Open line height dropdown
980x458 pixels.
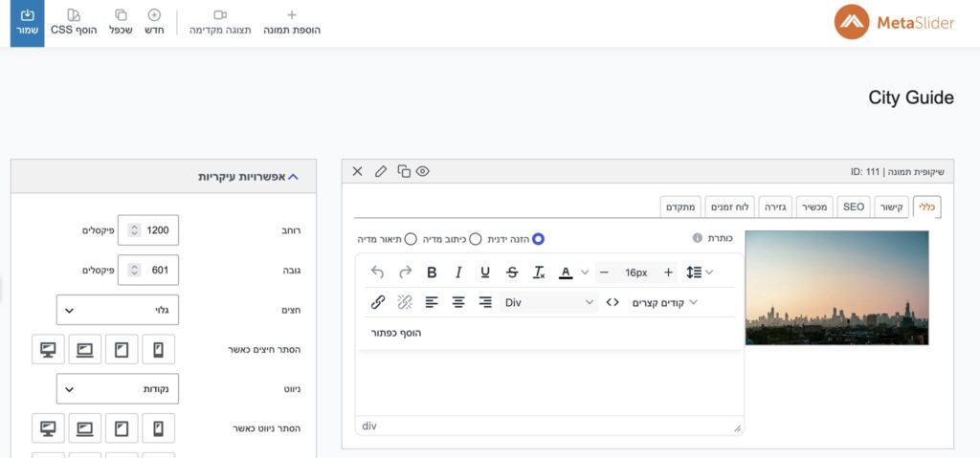[700, 272]
